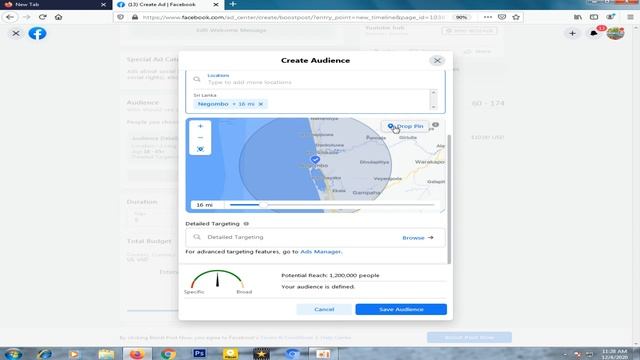Click the dialog's vertical scrollbar

pos(449,199)
